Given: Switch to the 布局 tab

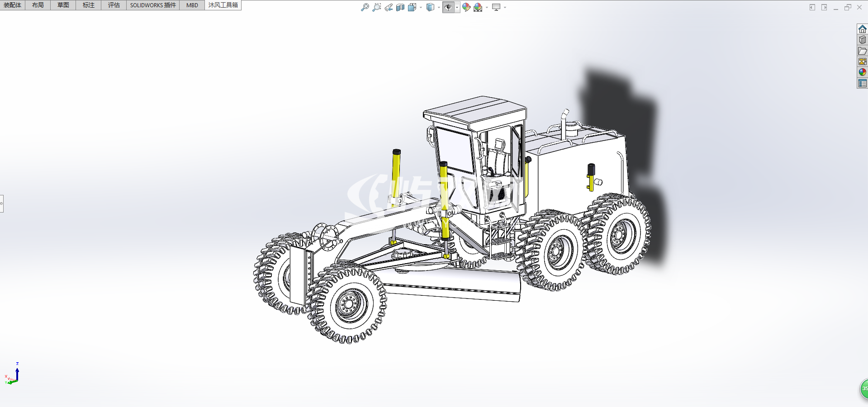Looking at the screenshot, I should click(38, 5).
